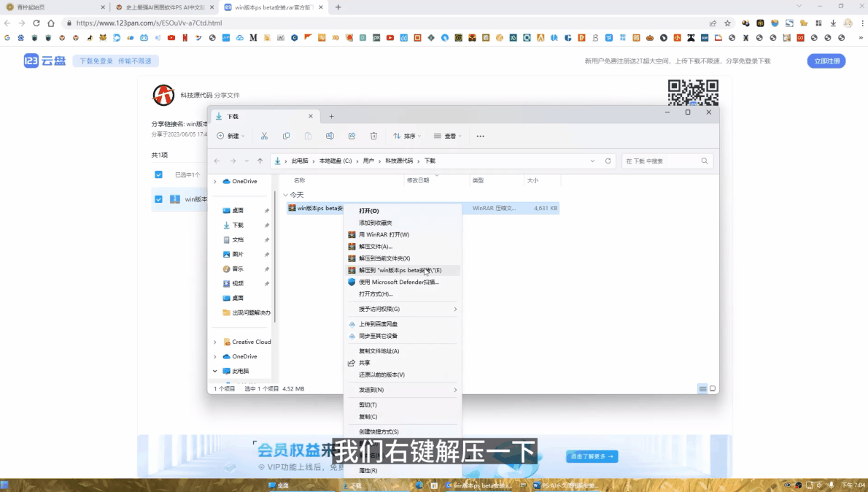Click the Rename icon in Explorer toolbar
868x492 pixels.
[x=330, y=136]
